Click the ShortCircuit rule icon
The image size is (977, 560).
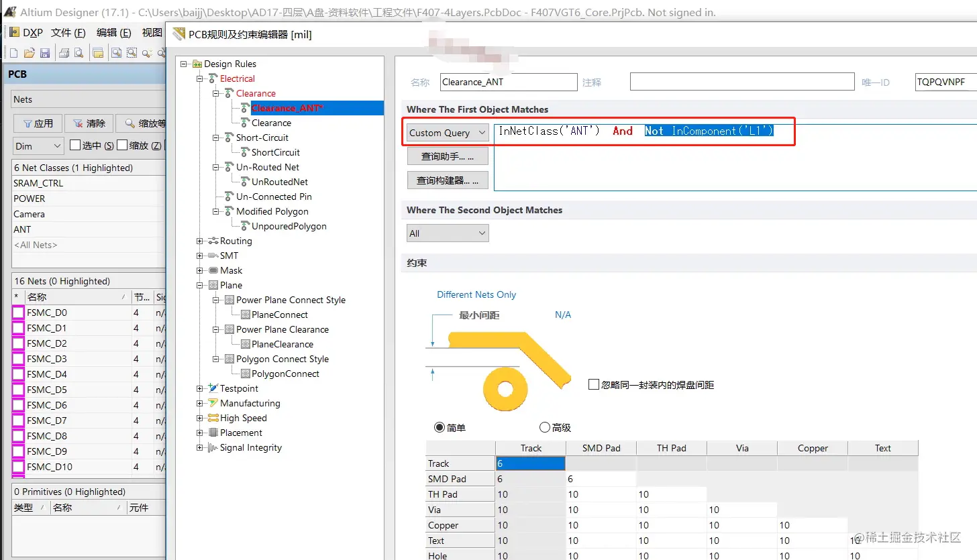[246, 153]
